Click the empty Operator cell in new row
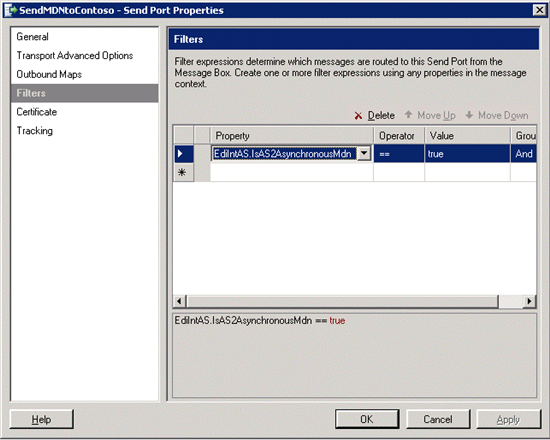Image resolution: width=550 pixels, height=440 pixels. pyautogui.click(x=399, y=172)
